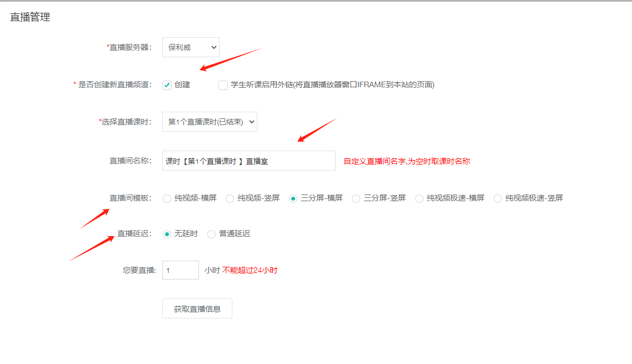Switch live delay to 普通延迟
Screen dimensions: 632x364
point(211,234)
